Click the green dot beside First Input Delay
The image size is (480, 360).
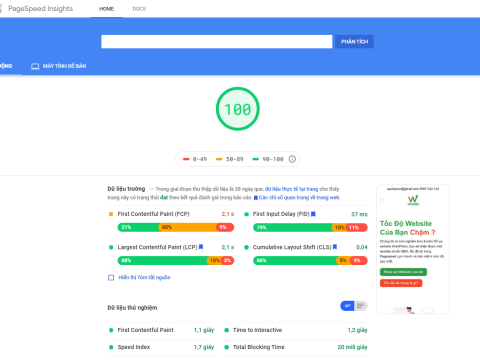pyautogui.click(x=246, y=214)
